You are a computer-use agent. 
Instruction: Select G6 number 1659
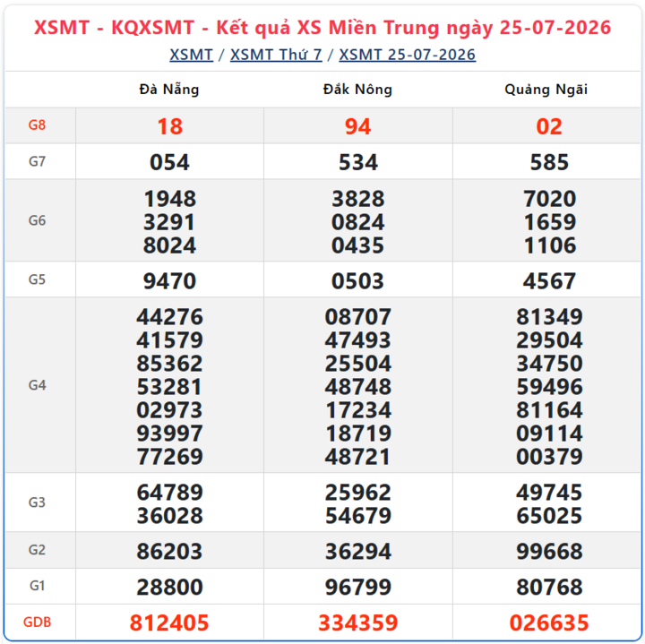click(x=550, y=222)
